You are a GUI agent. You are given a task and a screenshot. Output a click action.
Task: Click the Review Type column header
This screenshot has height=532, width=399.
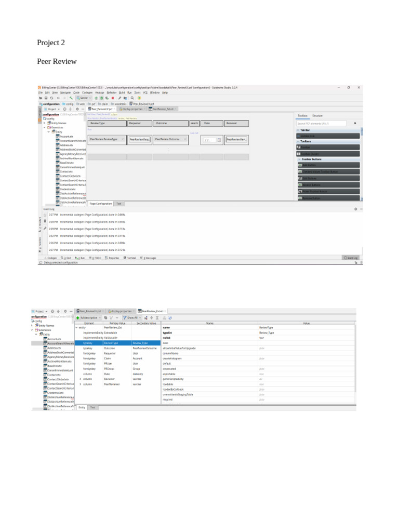tap(107, 124)
